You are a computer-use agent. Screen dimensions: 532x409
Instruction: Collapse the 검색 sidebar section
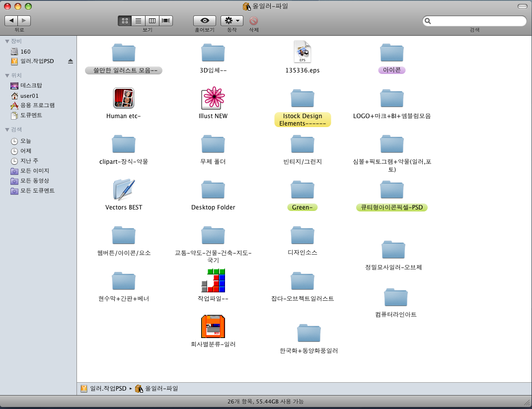tap(7, 130)
